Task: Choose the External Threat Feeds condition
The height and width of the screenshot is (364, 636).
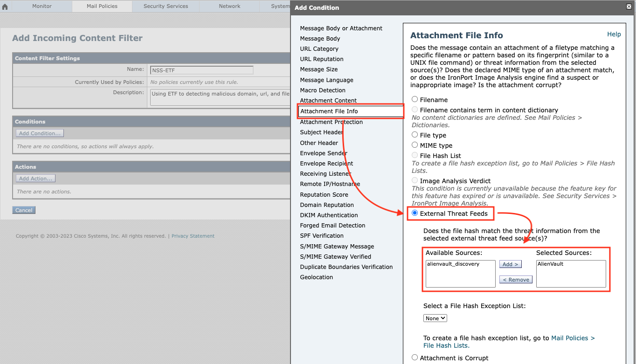Action: pyautogui.click(x=415, y=213)
